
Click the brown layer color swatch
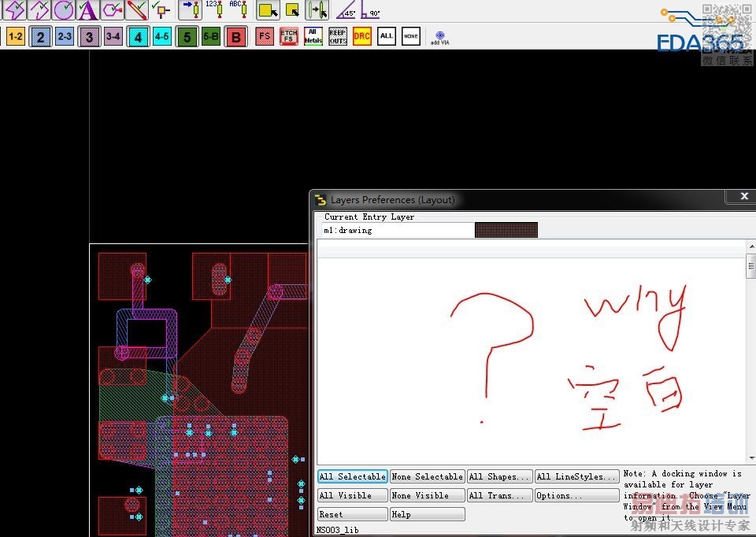(x=506, y=230)
